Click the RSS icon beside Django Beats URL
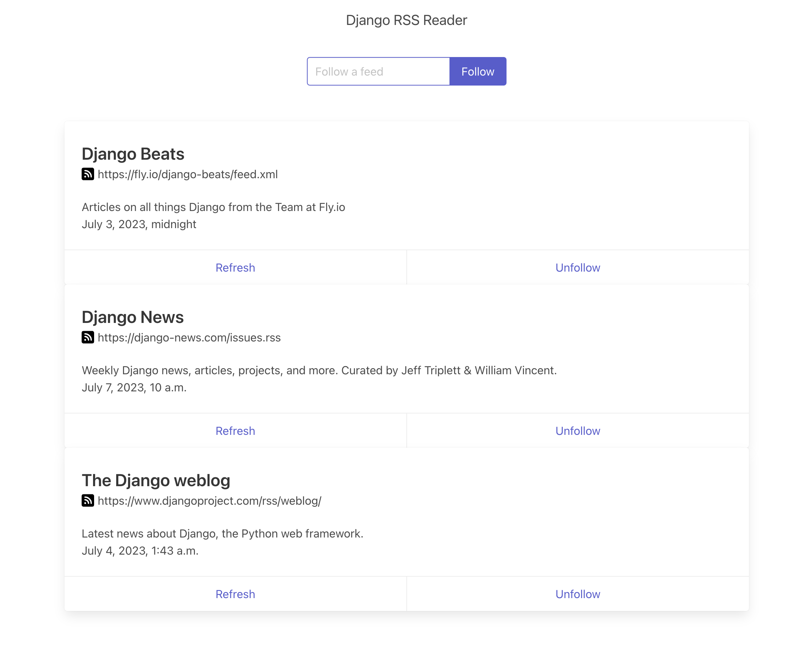 [x=88, y=174]
